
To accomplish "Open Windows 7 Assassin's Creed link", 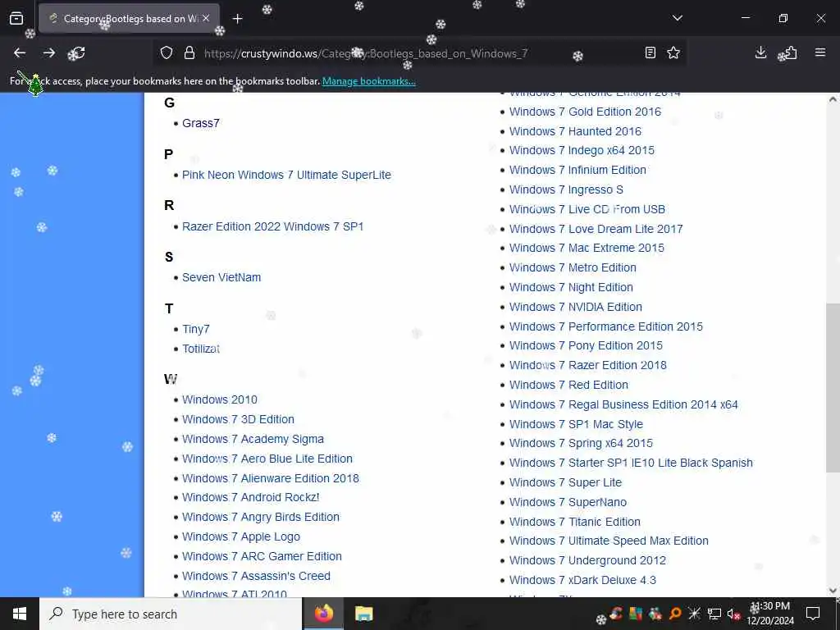I will [256, 576].
